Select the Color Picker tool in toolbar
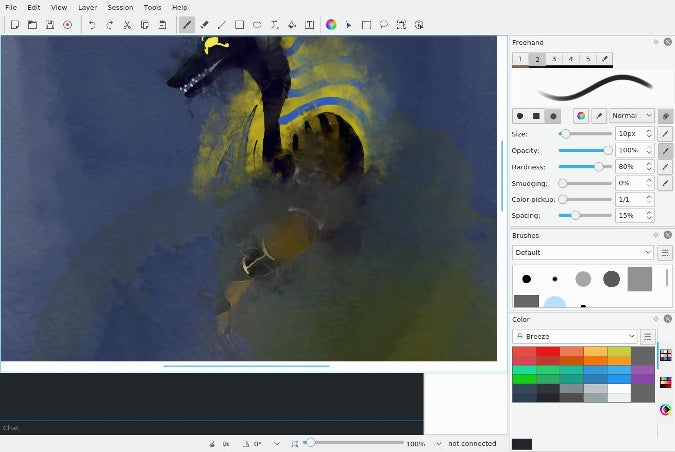Viewport: 675px width, 452px height. [x=331, y=25]
